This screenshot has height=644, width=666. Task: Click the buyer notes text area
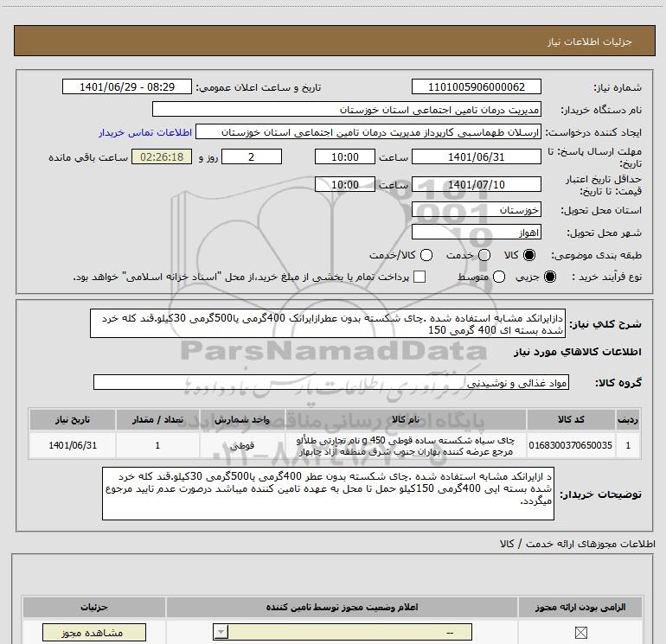(x=328, y=494)
